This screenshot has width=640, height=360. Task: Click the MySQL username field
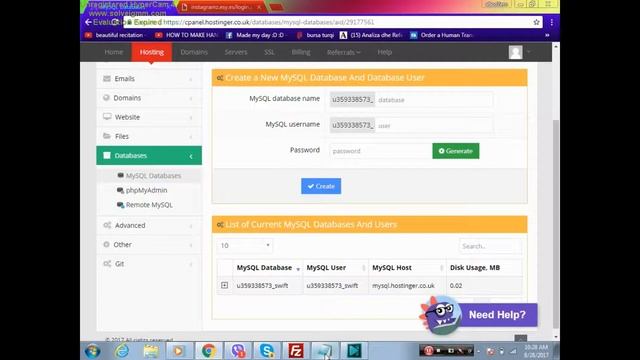point(434,125)
